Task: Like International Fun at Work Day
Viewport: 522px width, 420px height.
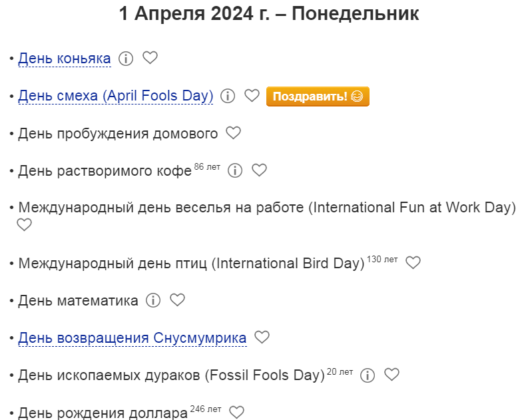Action: (x=24, y=225)
